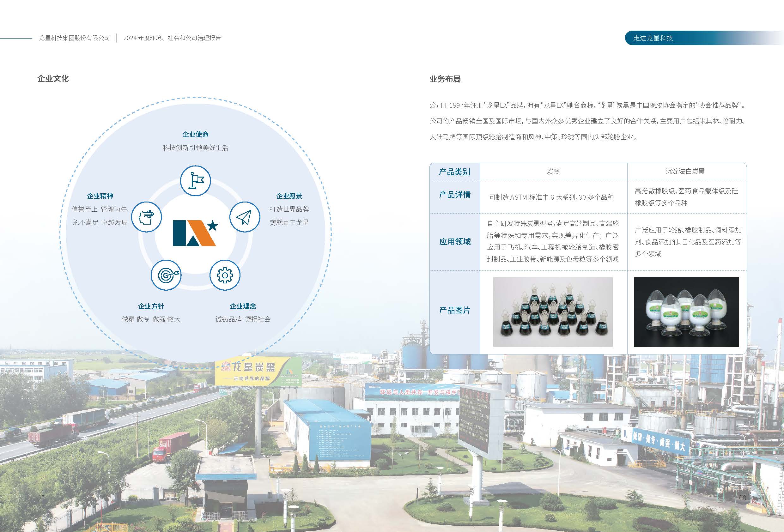The width and height of the screenshot is (784, 532).
Task: Click the 企业方针 label
Action: click(151, 306)
